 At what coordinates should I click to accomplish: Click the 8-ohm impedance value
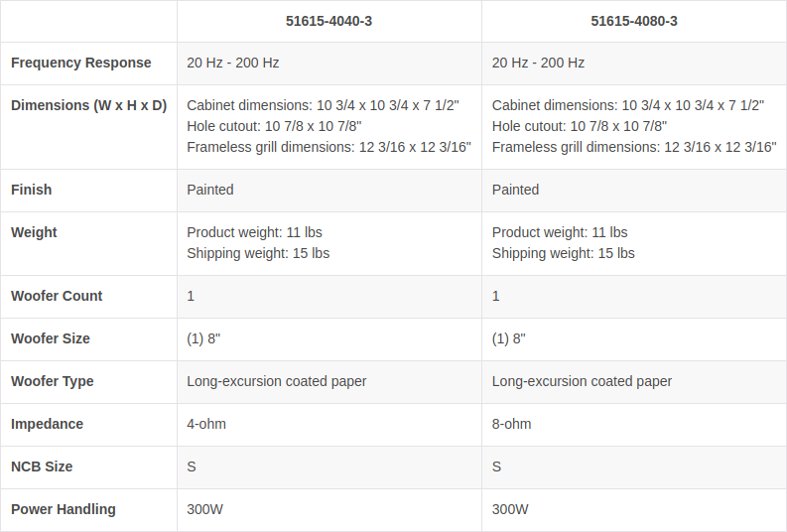pos(511,424)
